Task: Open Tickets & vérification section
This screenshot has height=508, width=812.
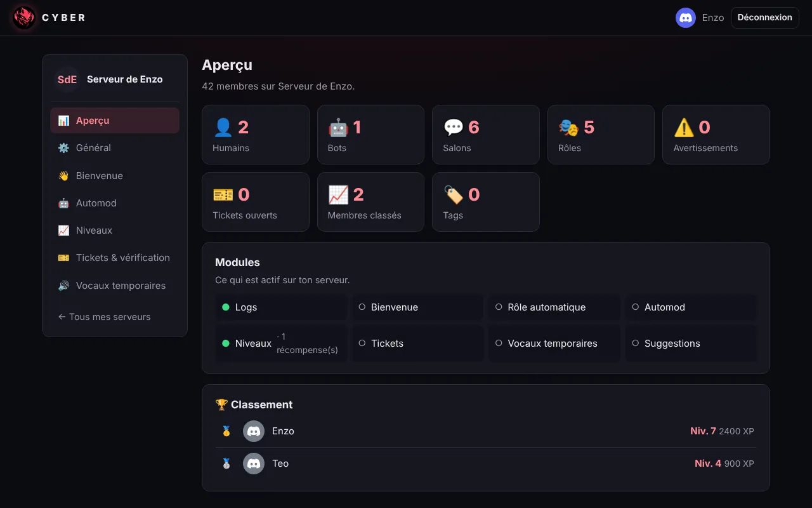Action: pyautogui.click(x=115, y=258)
